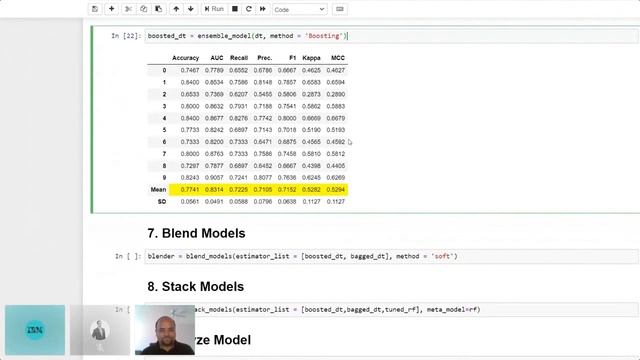Paste cells below icon
Viewport: 640px width, 360px height.
(x=159, y=9)
